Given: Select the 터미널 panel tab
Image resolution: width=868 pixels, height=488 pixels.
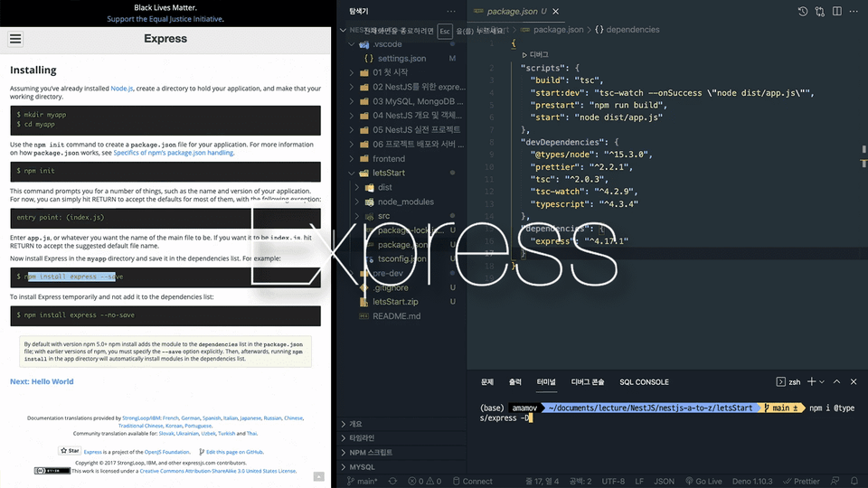Looking at the screenshot, I should [x=546, y=381].
